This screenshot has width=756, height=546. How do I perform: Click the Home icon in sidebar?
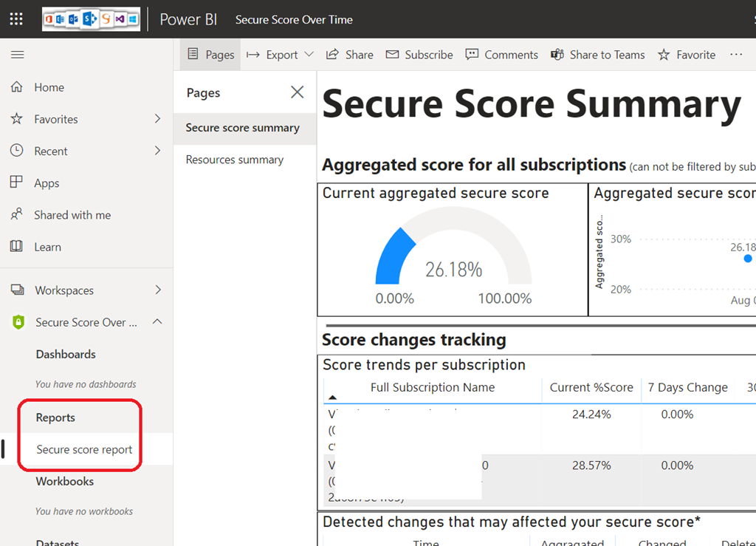17,87
